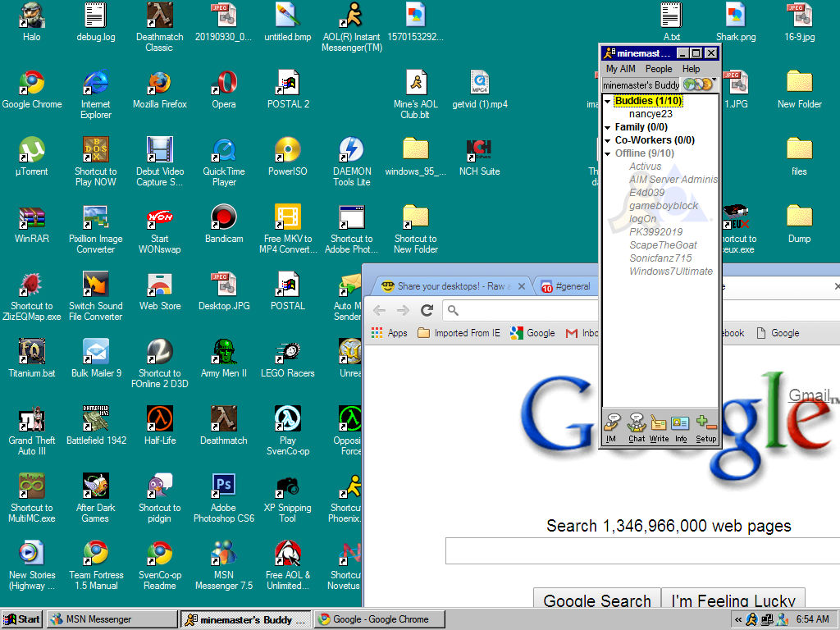This screenshot has width=840, height=630.
Task: Select the XP Snipping Tool desktop icon
Action: tap(288, 499)
